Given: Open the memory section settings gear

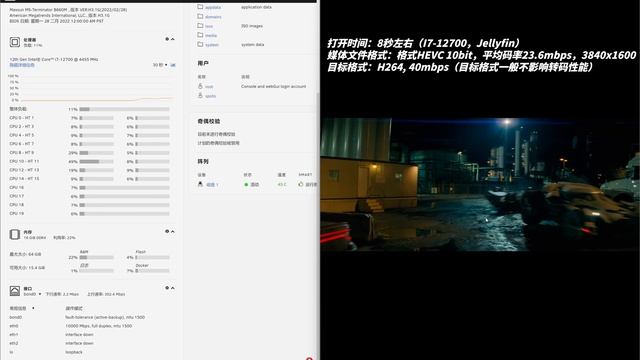Looking at the screenshot, I should (x=167, y=231).
